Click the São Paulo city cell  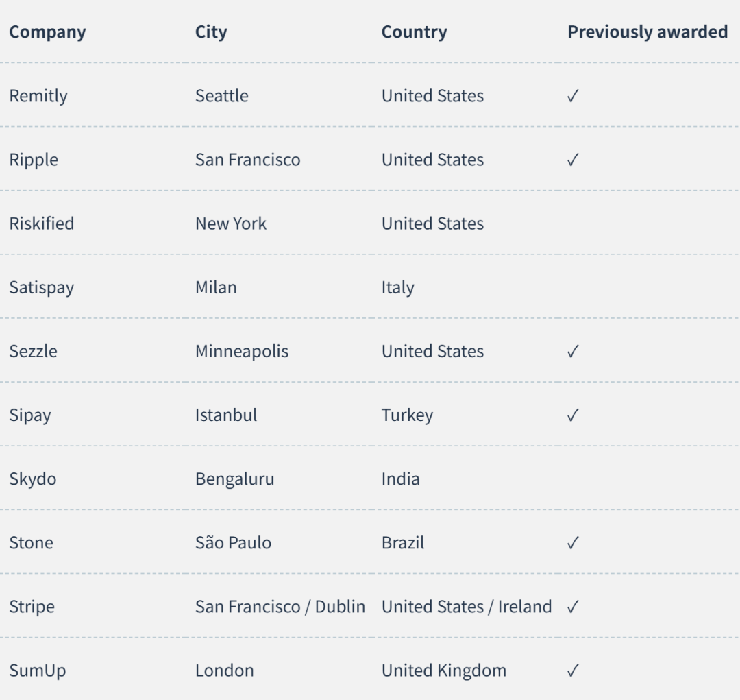click(x=233, y=542)
